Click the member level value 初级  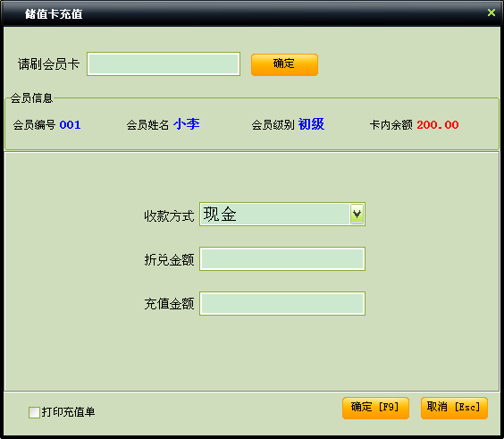(x=312, y=124)
